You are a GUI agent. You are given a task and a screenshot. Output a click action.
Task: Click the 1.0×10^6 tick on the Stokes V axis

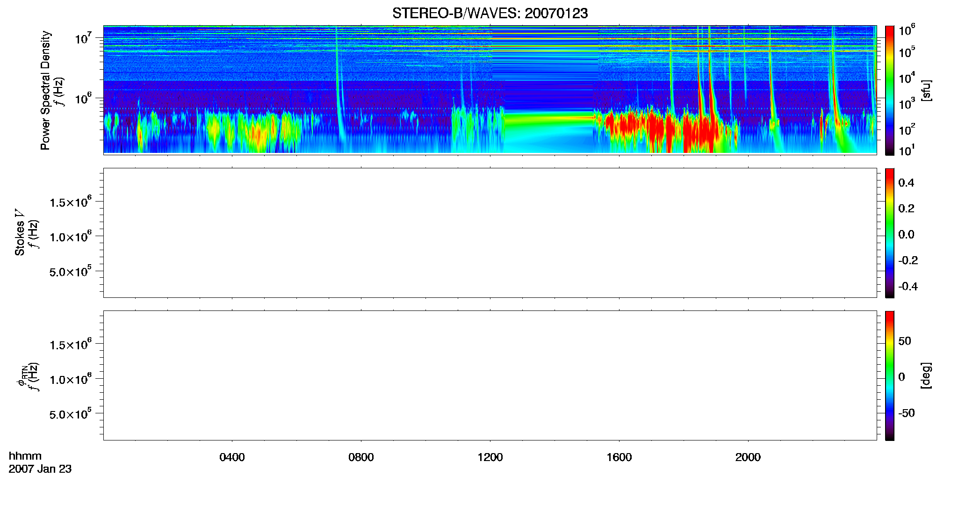[71, 237]
